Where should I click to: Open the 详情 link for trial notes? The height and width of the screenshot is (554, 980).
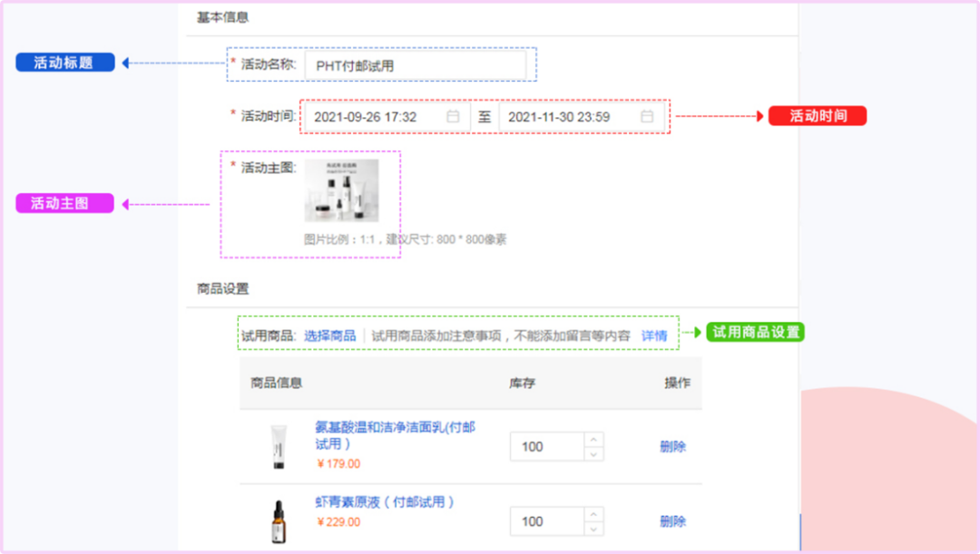654,336
